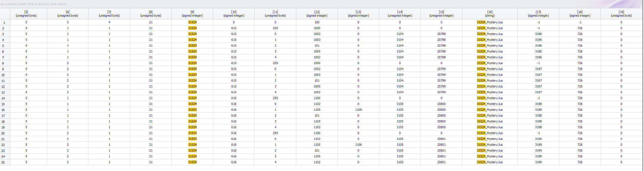Click column header [11] unsigned byte
This screenshot has width=644, height=171.
coord(275,14)
